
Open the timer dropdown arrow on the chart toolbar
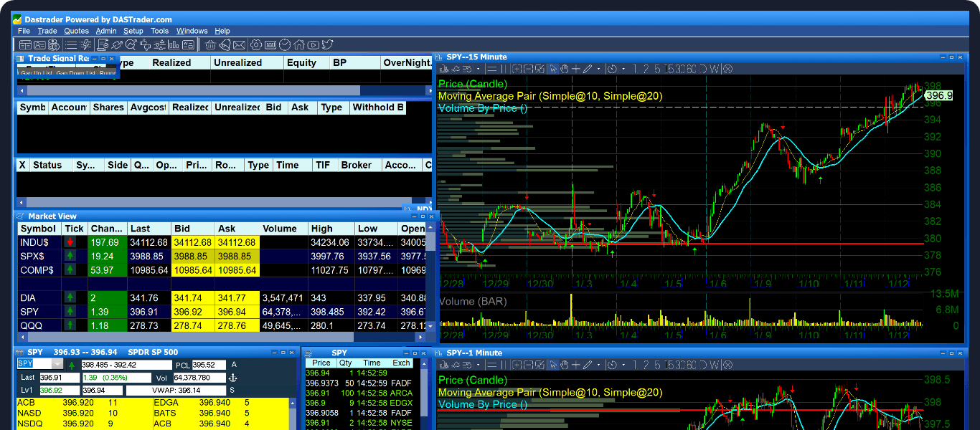click(623, 68)
